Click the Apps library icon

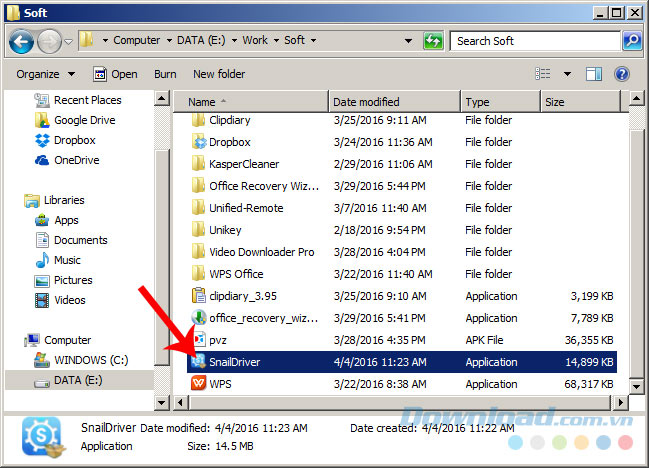[42, 220]
